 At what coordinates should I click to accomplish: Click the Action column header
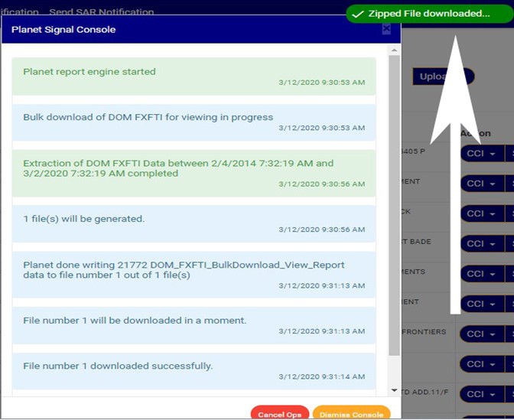475,133
